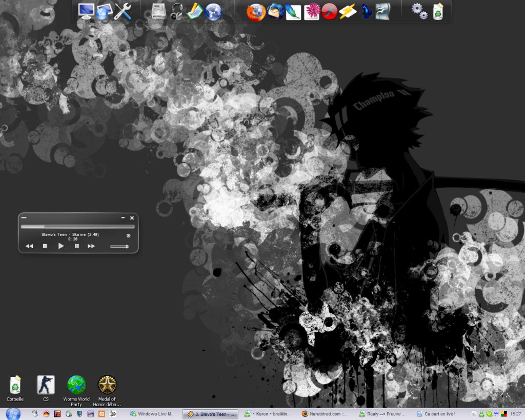Skip to next track in the player
The image size is (525, 420).
pyautogui.click(x=91, y=246)
